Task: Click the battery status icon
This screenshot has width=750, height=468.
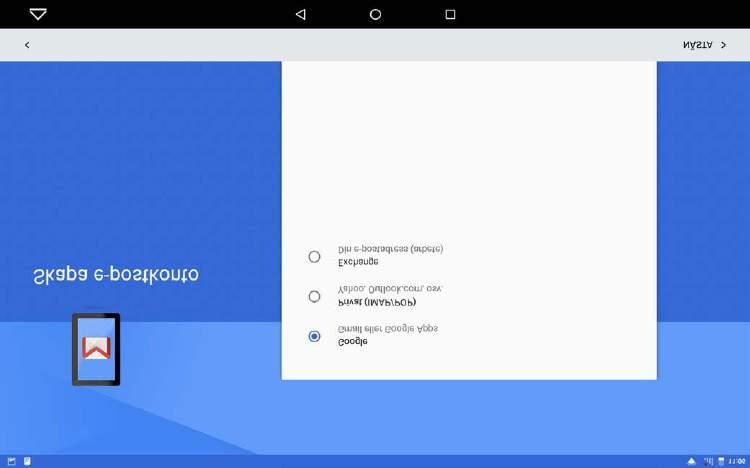Action: (x=721, y=461)
